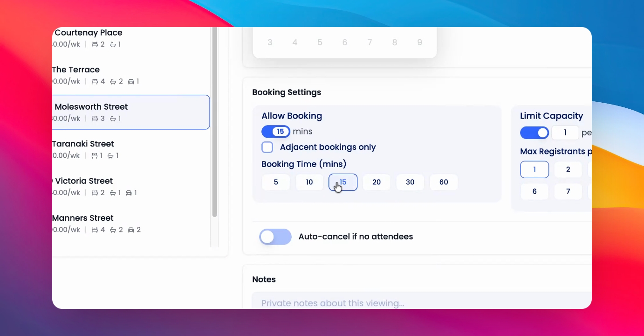Viewport: 644px width, 336px height.
Task: Select the Molesworth Street listing
Action: [x=131, y=112]
